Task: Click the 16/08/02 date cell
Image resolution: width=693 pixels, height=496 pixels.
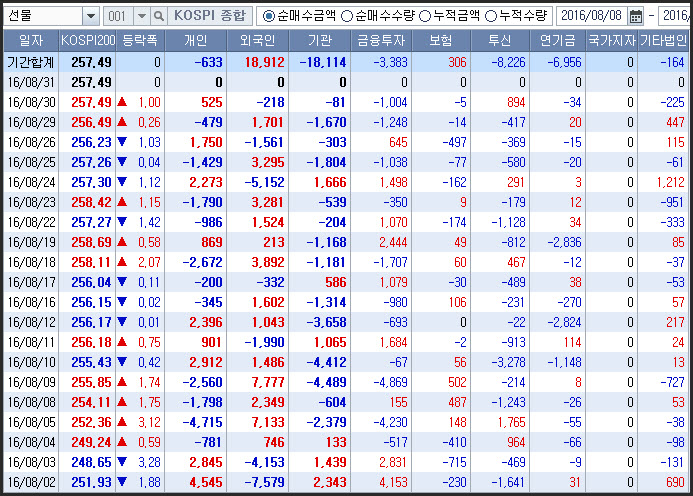Action: (31, 482)
